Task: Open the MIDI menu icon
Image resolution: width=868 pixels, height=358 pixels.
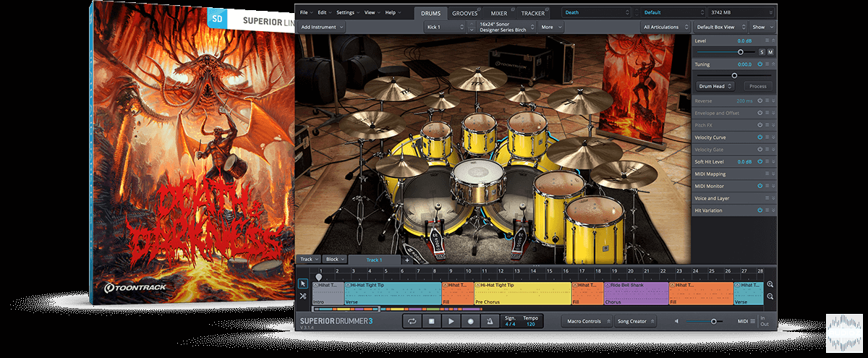Action: pos(752,321)
